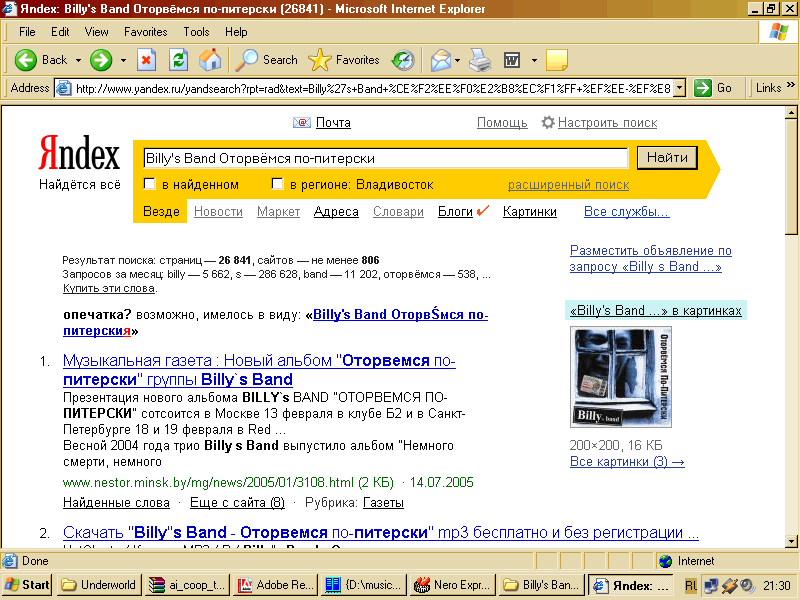Expand the address bar URL dropdown
800x600 pixels.
coord(679,88)
